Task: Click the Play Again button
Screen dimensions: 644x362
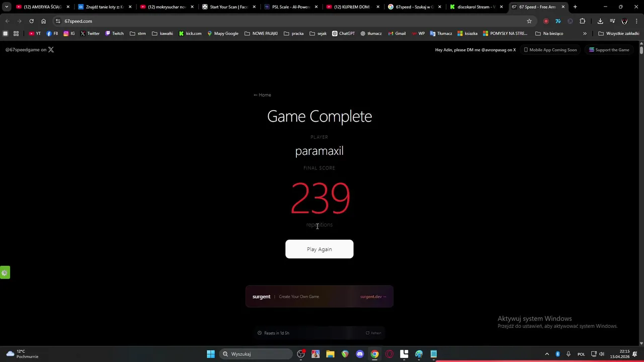Action: [x=319, y=249]
